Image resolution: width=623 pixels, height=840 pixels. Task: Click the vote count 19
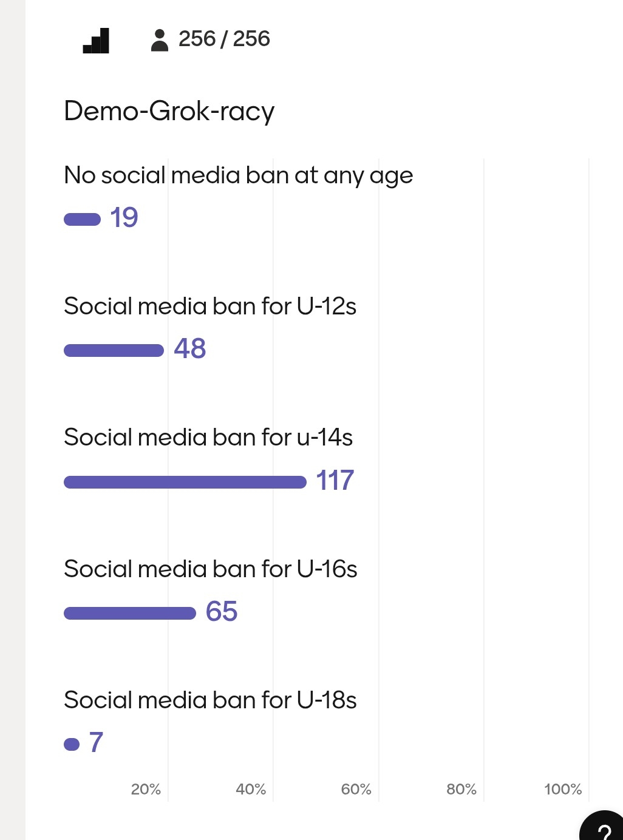click(124, 218)
